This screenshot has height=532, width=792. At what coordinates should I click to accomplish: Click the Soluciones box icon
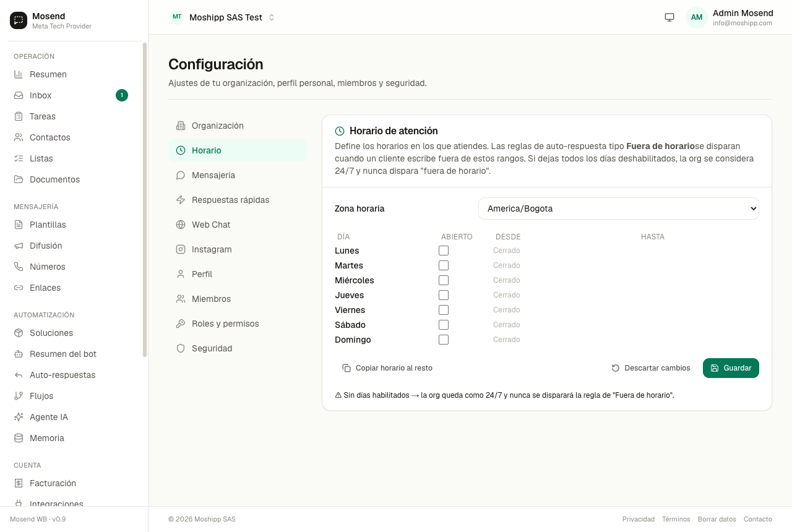(19, 333)
